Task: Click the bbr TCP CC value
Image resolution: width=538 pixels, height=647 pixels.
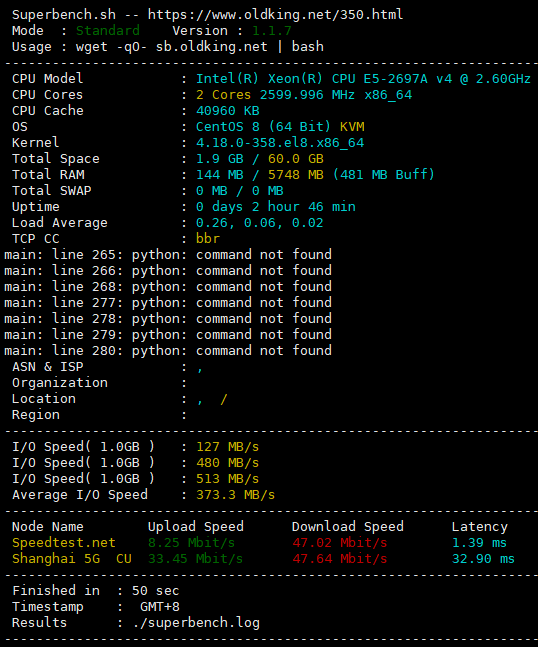Action: pyautogui.click(x=208, y=238)
